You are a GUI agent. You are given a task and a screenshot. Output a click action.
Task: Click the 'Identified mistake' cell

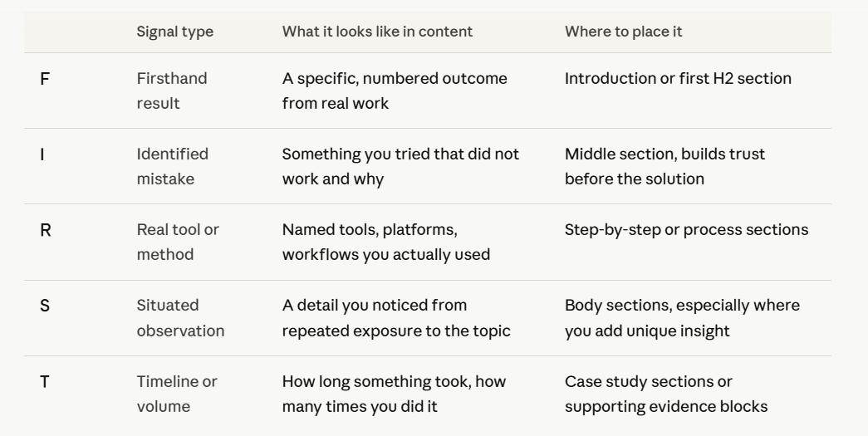pos(173,167)
